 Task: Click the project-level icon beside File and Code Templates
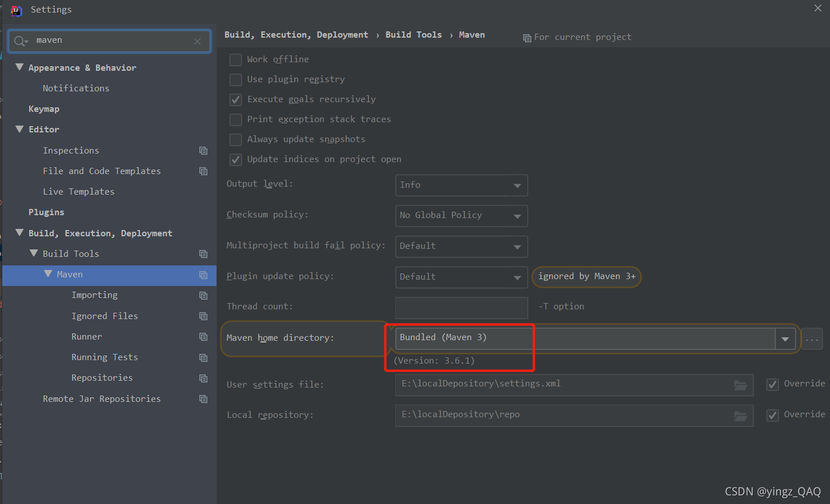pyautogui.click(x=203, y=171)
